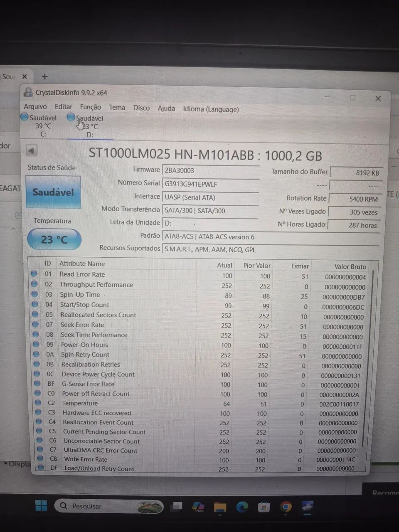399x532 pixels.
Task: Click the power-on count field 305 vezes
Action: coord(355,212)
